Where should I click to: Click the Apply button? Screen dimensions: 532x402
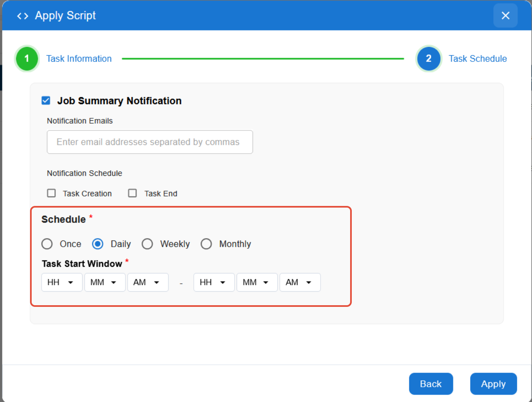coord(493,384)
